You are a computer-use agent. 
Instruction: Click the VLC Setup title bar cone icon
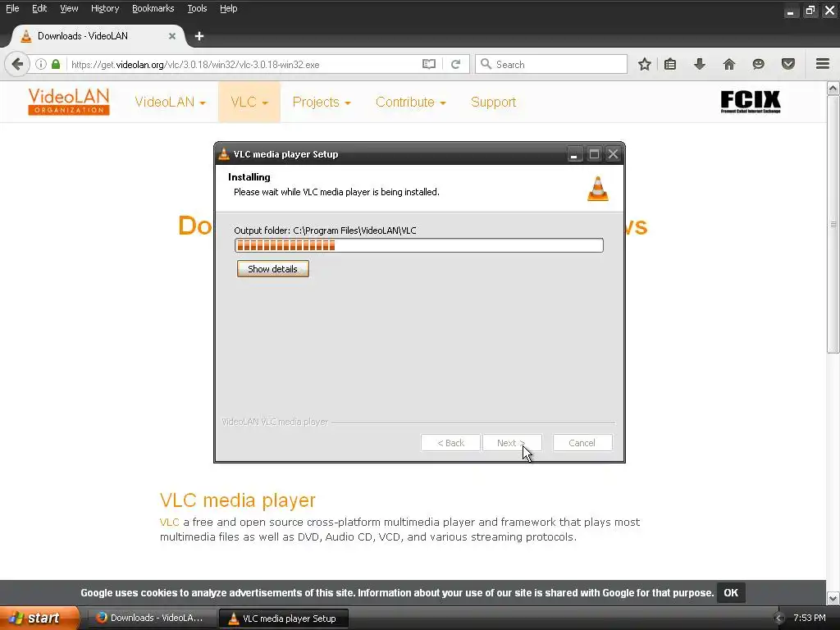coord(224,153)
